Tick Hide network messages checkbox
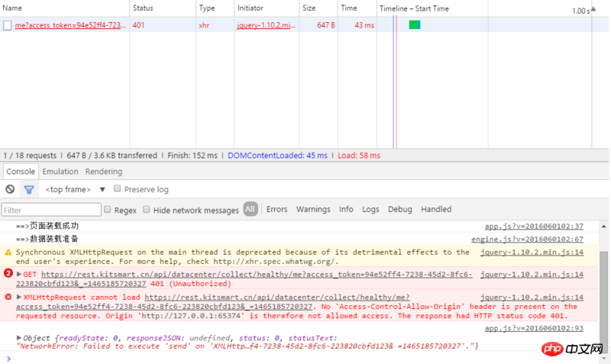 pyautogui.click(x=146, y=209)
